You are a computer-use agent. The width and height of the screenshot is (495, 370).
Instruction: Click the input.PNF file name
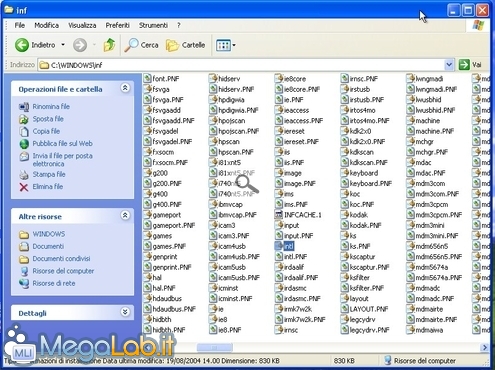298,236
